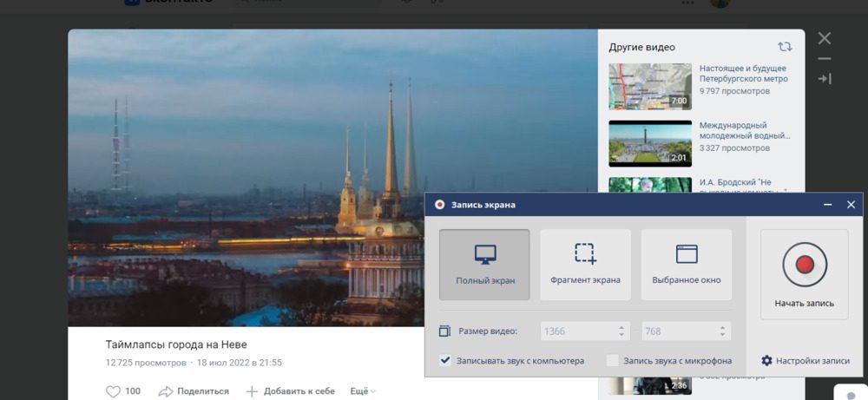Click the 3 327 просмотров text
Screen dimensions: 868x400
(x=734, y=148)
